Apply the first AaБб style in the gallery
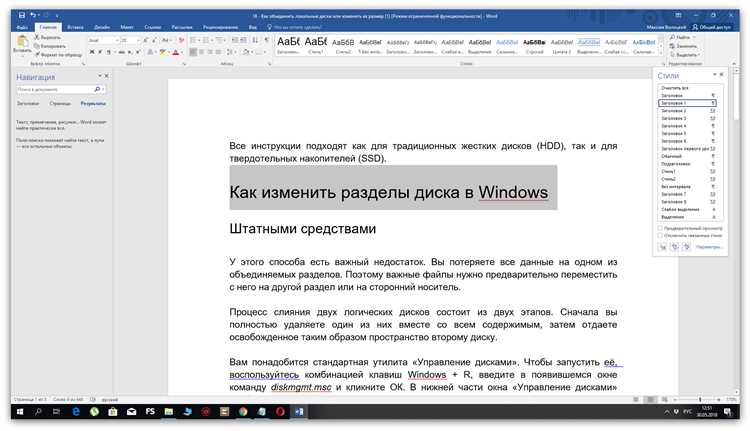The image size is (750, 431). [x=288, y=45]
